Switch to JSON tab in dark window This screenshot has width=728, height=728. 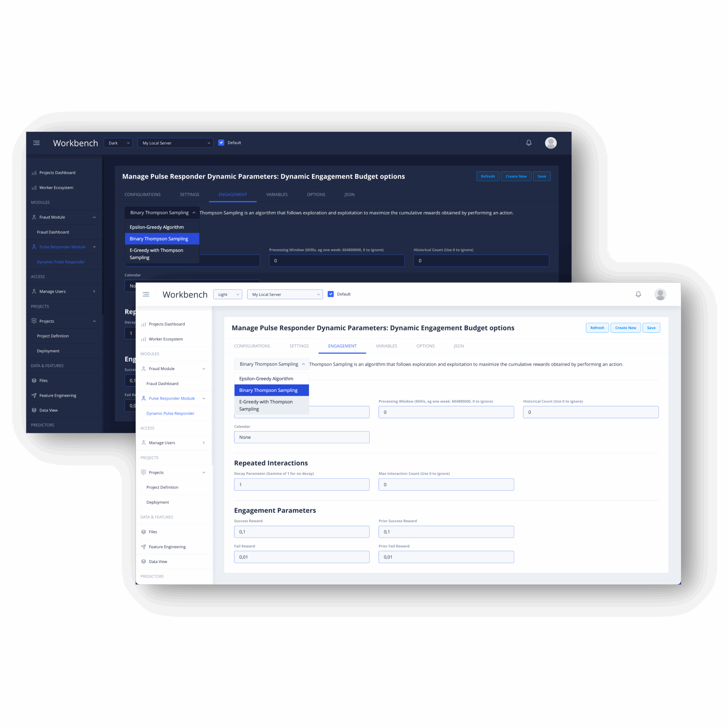tap(349, 195)
